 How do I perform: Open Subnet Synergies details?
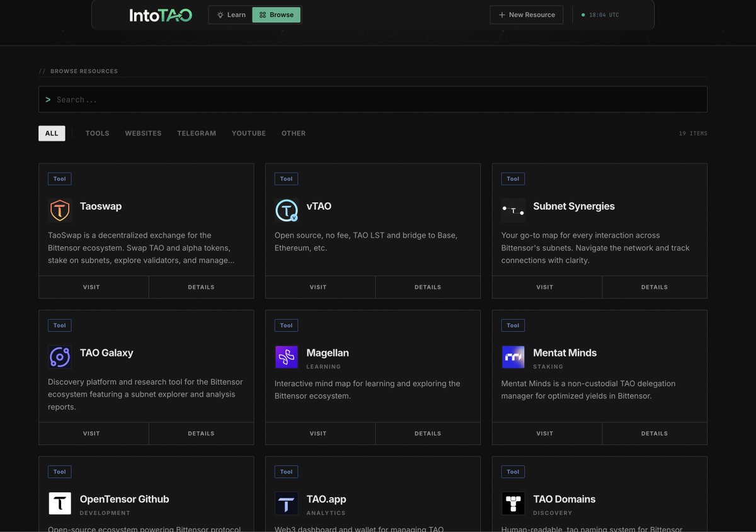[655, 287]
